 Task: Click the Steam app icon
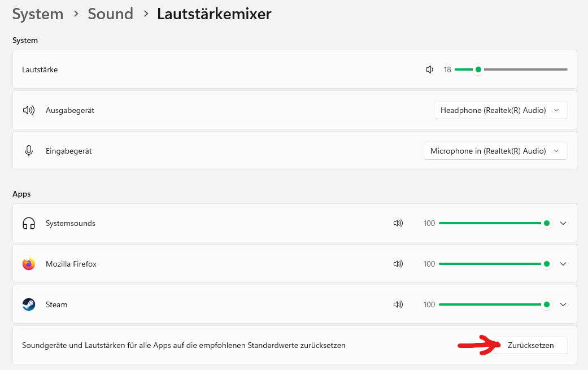click(29, 304)
